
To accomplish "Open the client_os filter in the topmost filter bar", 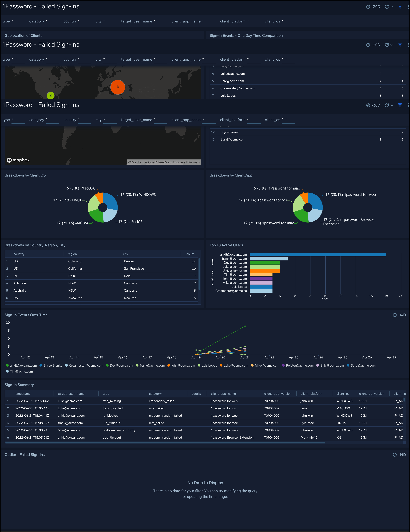I will coord(288,21).
